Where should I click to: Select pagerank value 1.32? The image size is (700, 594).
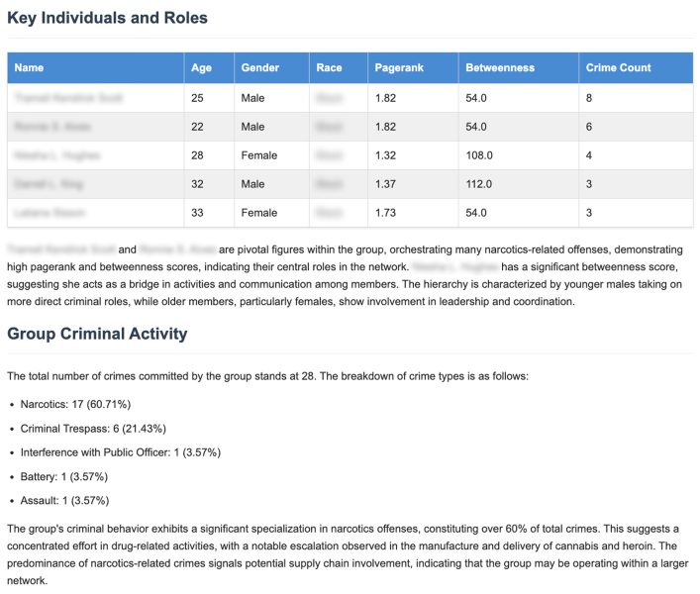coord(385,155)
